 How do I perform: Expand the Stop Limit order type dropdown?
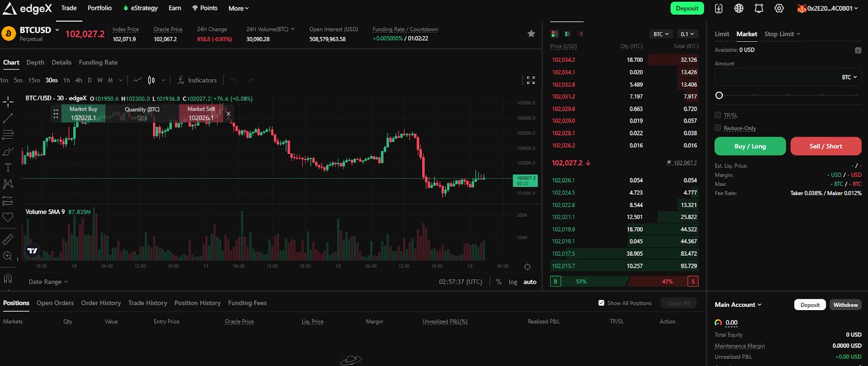782,34
